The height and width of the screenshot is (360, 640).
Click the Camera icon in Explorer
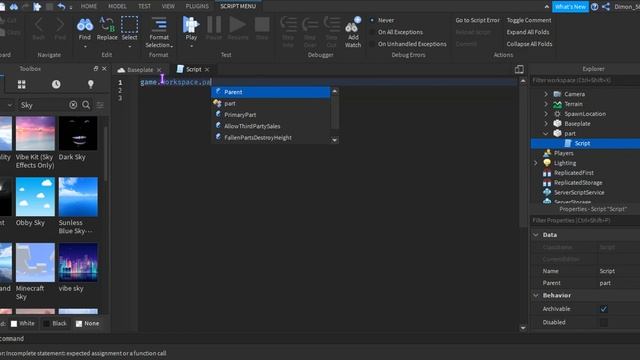[557, 94]
